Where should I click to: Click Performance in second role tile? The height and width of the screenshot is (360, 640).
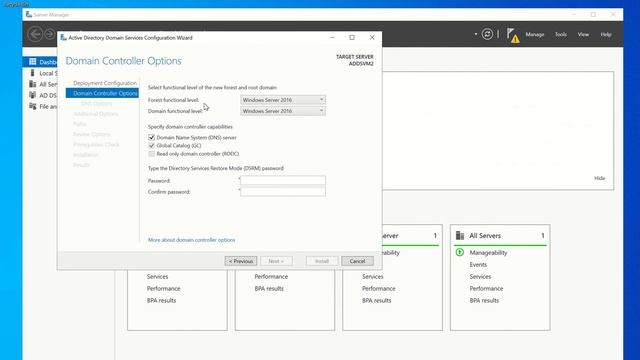271,277
